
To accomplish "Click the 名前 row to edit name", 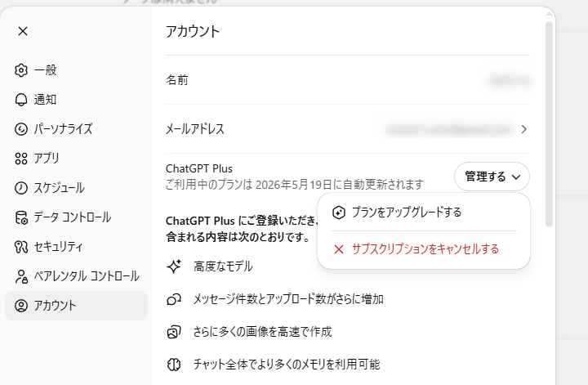I will (347, 80).
